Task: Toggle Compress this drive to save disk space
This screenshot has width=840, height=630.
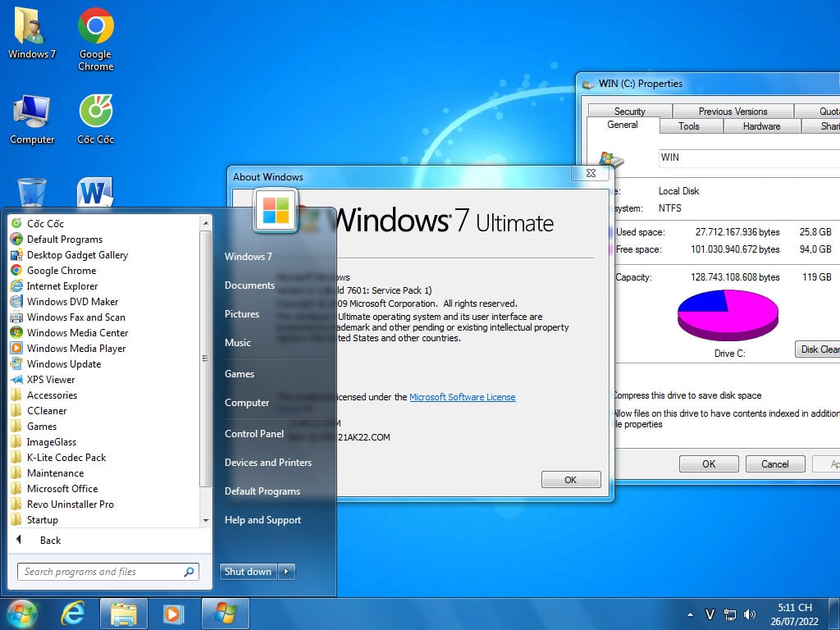Action: pyautogui.click(x=687, y=395)
